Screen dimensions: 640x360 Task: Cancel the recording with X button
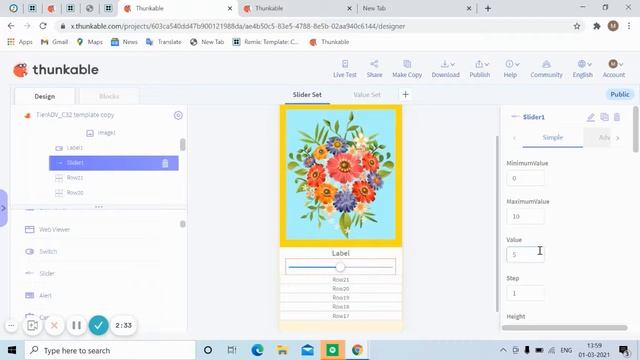pyautogui.click(x=54, y=325)
